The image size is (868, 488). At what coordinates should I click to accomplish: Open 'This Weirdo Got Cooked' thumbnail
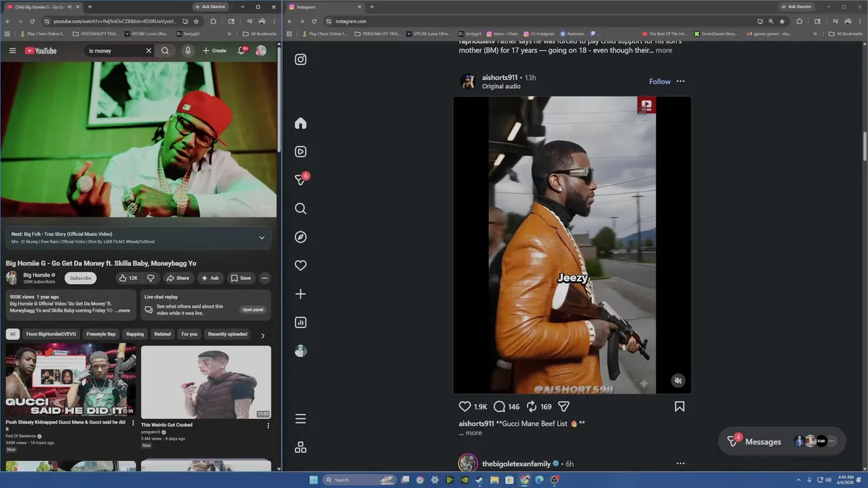pos(206,382)
